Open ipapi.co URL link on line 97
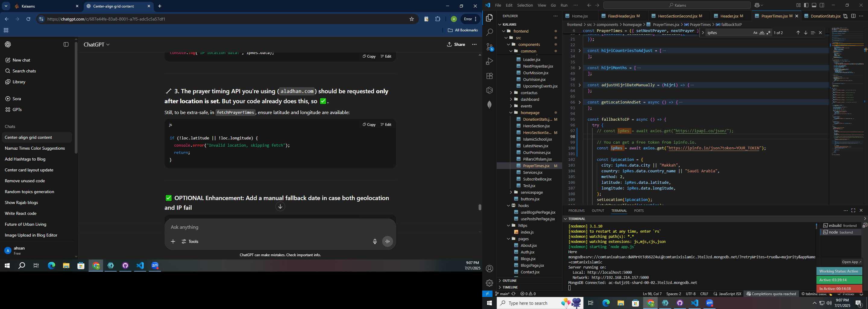Viewport: 868px width, 309px height. click(x=701, y=131)
